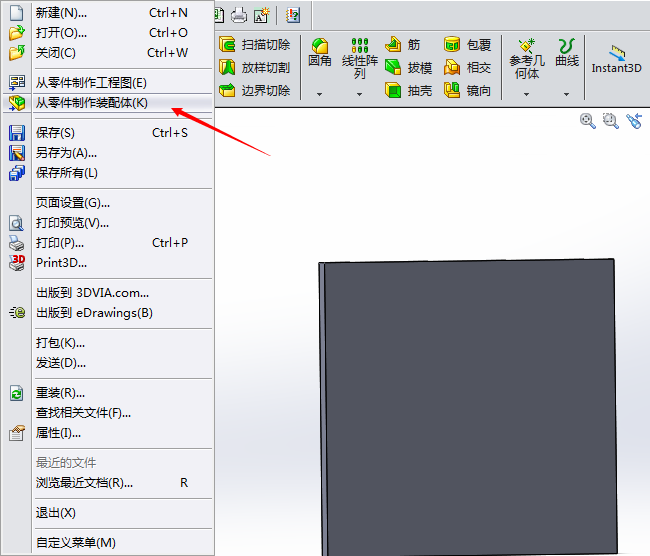Select the 筋 rib tool
Image resolution: width=650 pixels, height=556 pixels.
(x=403, y=44)
